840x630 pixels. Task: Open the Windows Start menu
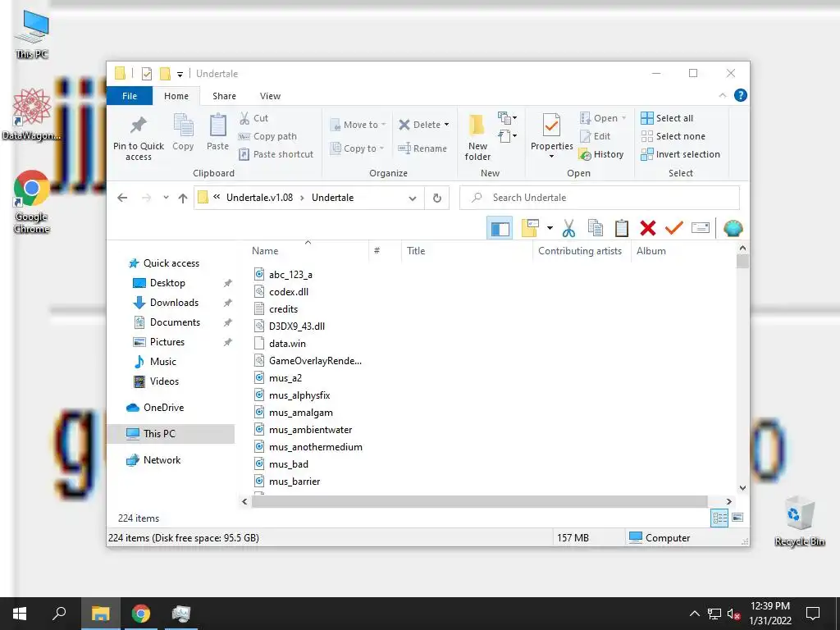point(20,614)
